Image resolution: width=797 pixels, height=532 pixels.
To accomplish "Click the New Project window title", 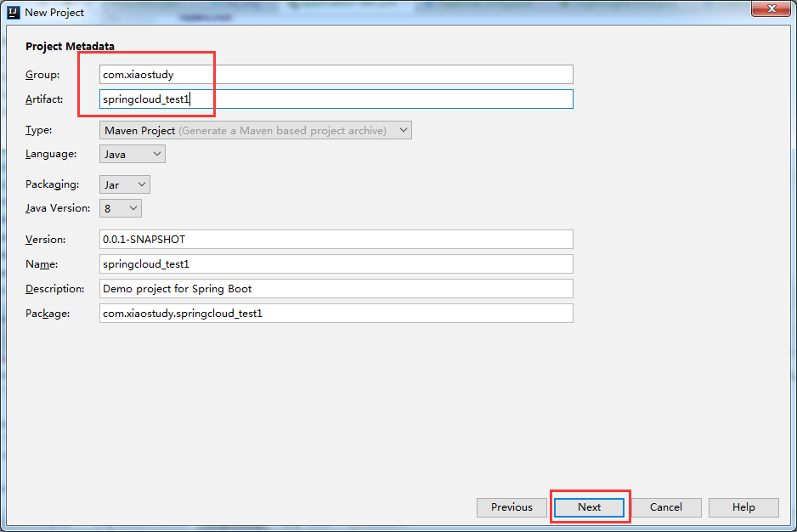I will (x=54, y=12).
